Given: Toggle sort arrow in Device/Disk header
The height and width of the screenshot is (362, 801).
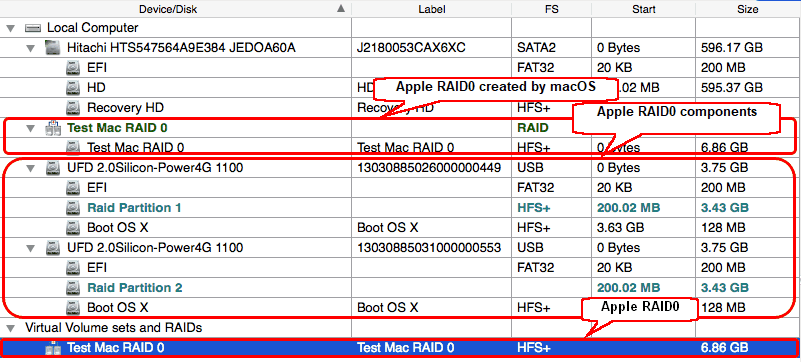Looking at the screenshot, I should coord(341,8).
